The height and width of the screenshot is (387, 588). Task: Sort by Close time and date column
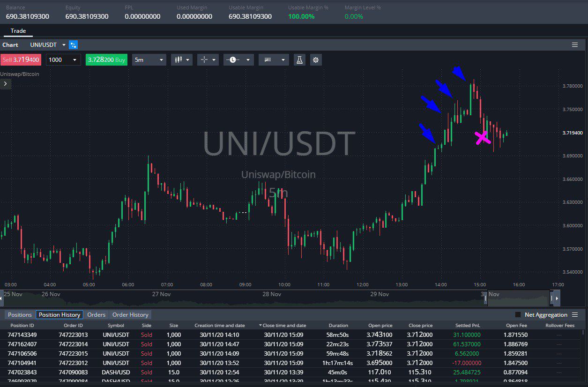[283, 326]
